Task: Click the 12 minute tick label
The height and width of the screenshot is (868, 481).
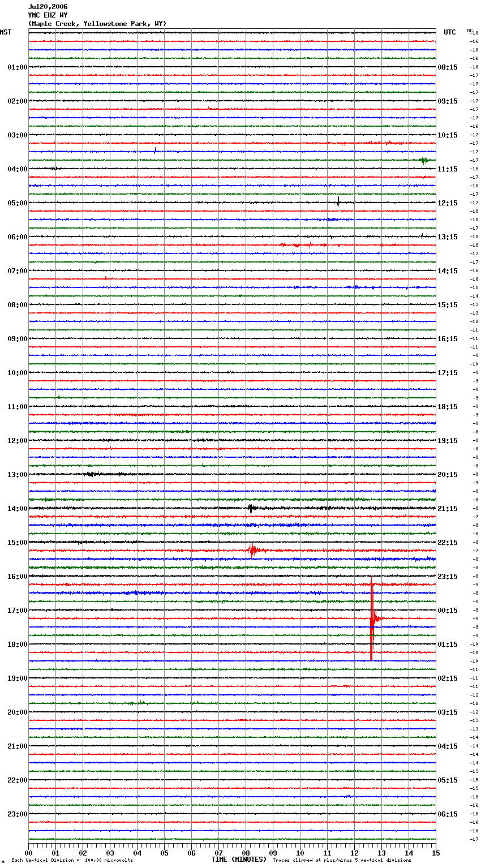Action: tap(354, 853)
